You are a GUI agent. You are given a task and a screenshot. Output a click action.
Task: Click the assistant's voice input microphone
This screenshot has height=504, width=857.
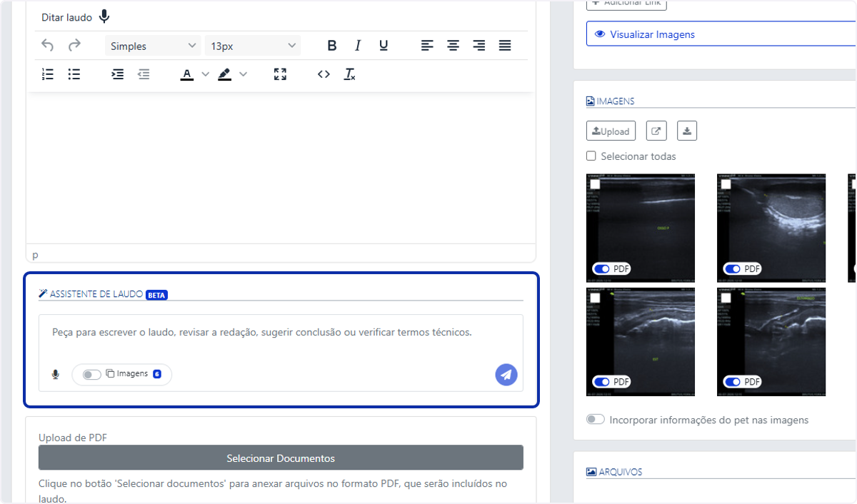pos(56,374)
